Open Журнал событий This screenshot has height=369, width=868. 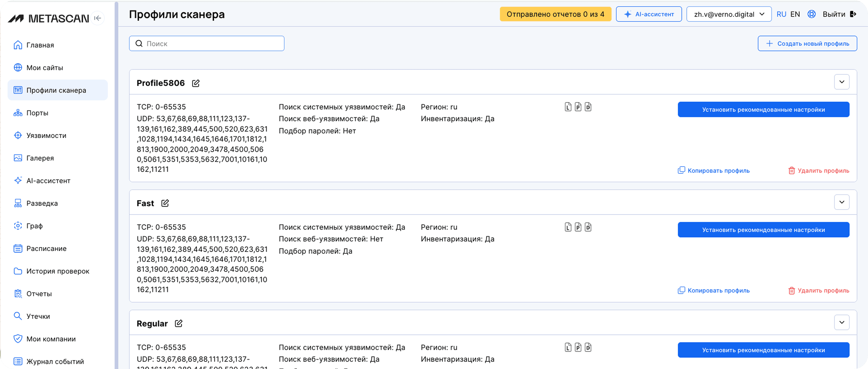click(x=58, y=361)
